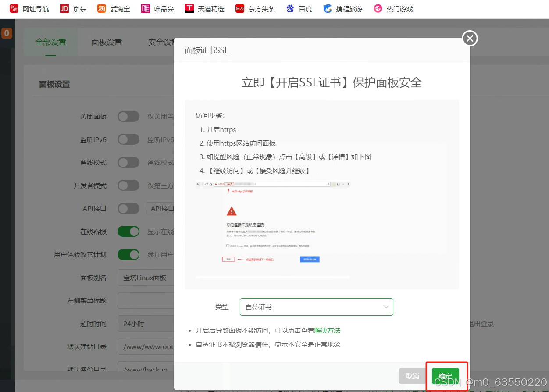Disable the 用户体验改善计划 switch

tap(128, 254)
